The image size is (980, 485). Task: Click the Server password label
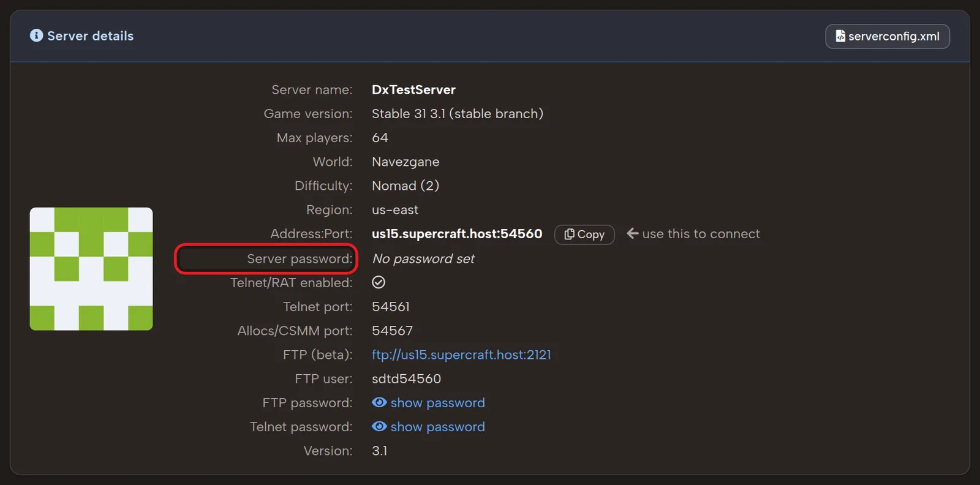pos(300,259)
